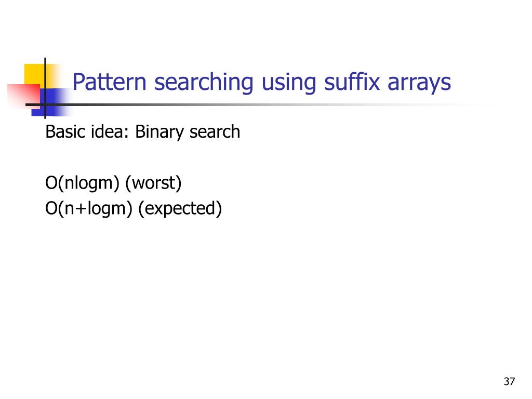Viewport: 532px width, 399px height.
Task: Click the "O(n+logm)" complexity text
Action: pyautogui.click(x=89, y=208)
